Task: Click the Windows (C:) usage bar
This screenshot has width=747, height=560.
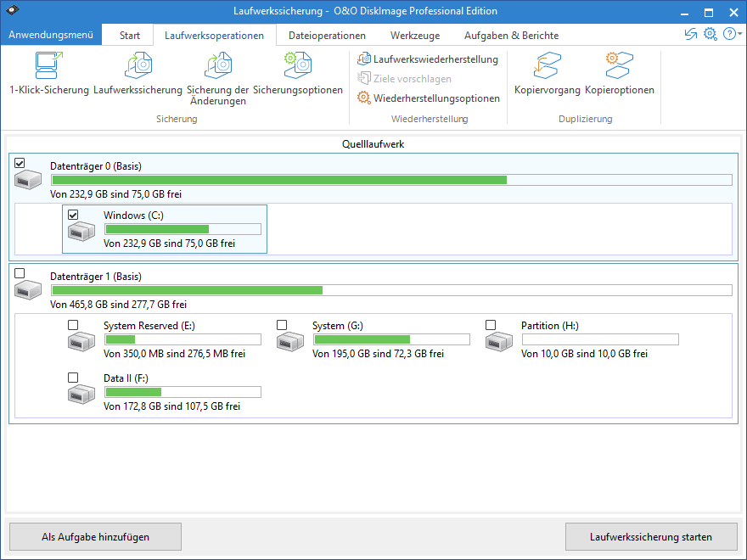Action: [183, 229]
